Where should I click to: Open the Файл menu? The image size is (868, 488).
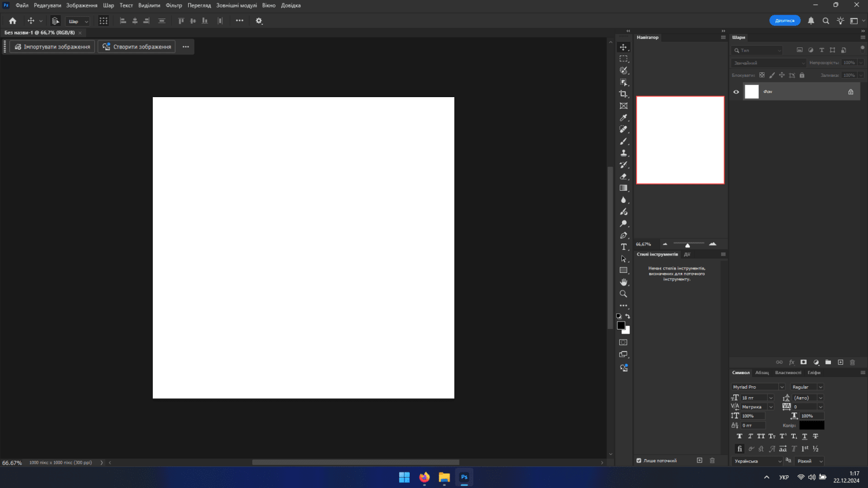click(22, 5)
